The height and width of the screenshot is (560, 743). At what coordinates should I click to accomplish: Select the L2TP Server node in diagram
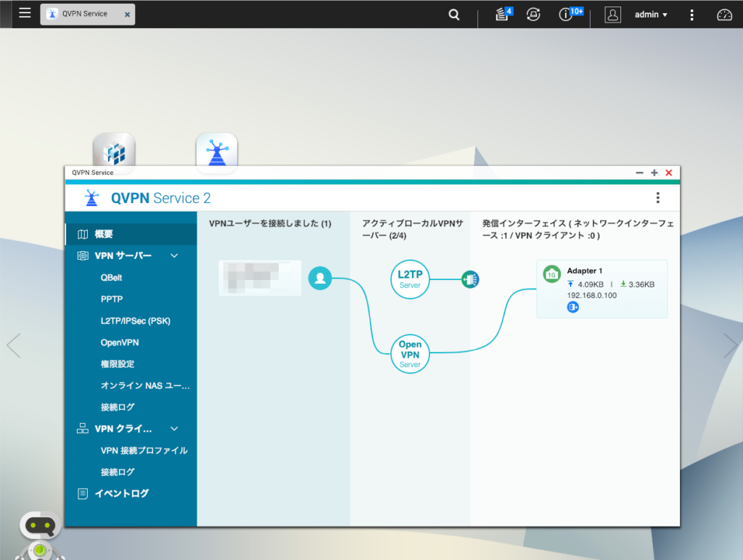tap(410, 279)
